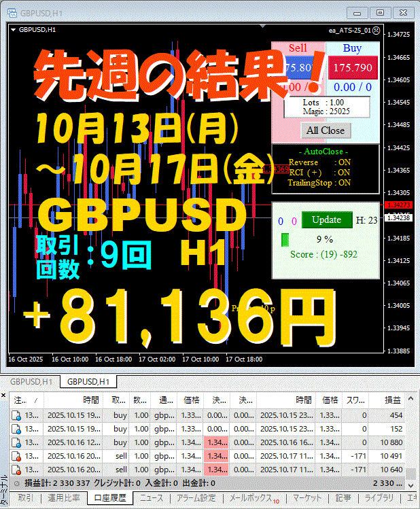Click the history table scrollbar thumb
Screen dimensions: 420x509
[x=410, y=474]
